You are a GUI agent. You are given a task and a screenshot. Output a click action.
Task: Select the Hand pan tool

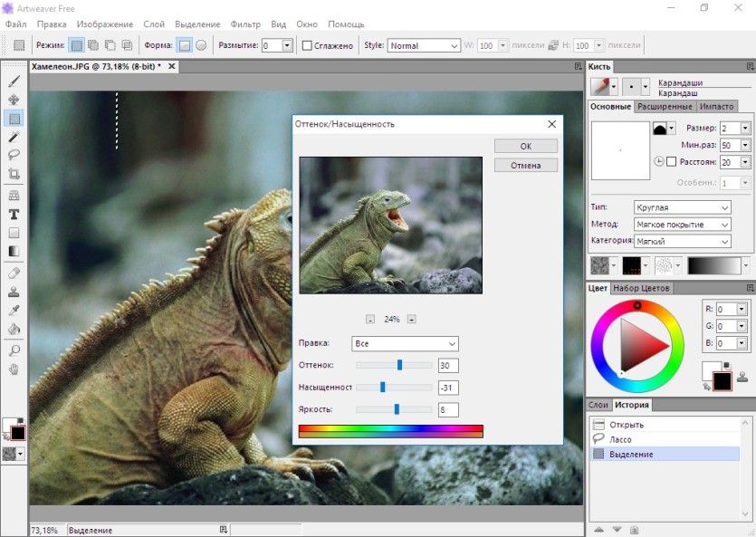[x=14, y=369]
